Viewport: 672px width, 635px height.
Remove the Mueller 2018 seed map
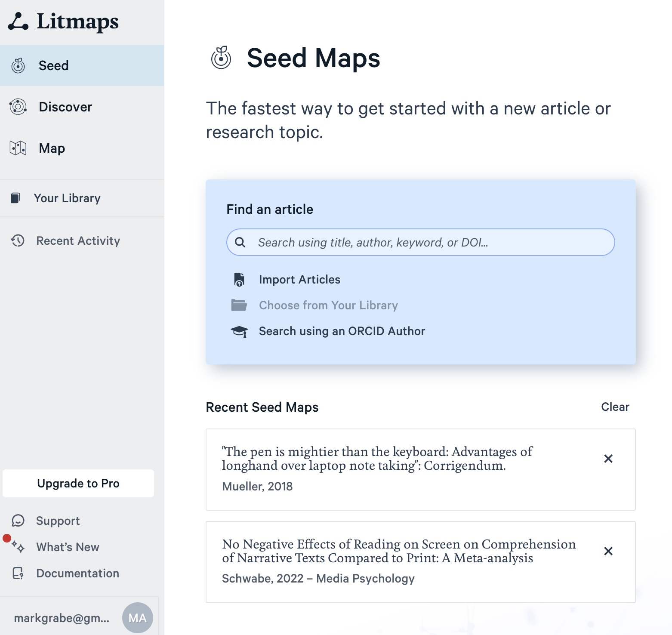pos(608,459)
